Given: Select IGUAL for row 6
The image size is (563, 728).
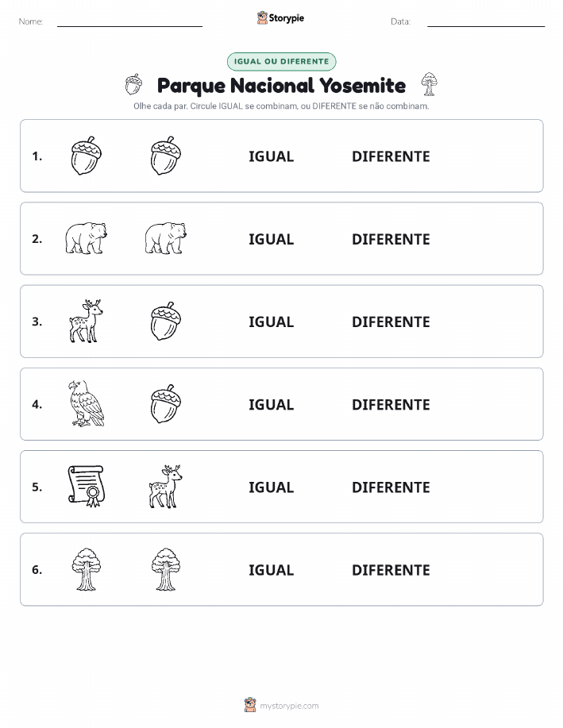Looking at the screenshot, I should tap(272, 570).
